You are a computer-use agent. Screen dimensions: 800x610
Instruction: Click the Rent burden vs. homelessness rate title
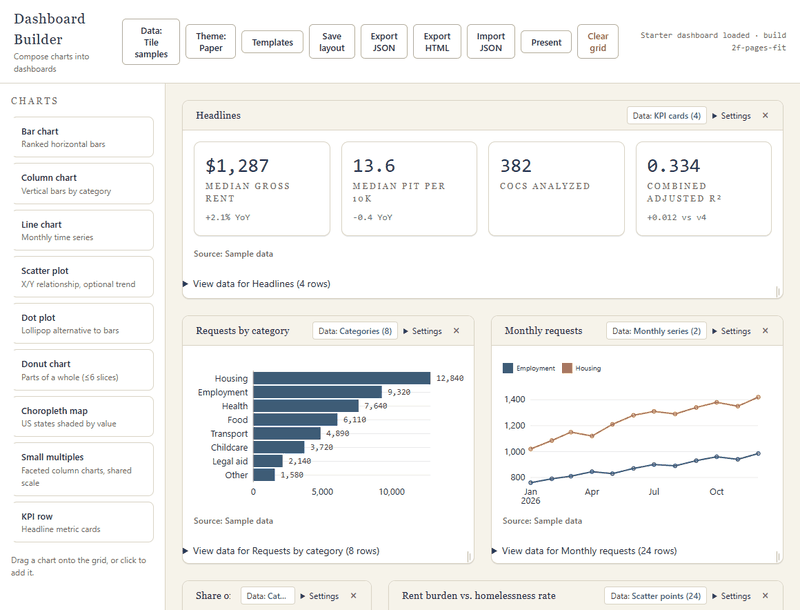[x=479, y=596]
